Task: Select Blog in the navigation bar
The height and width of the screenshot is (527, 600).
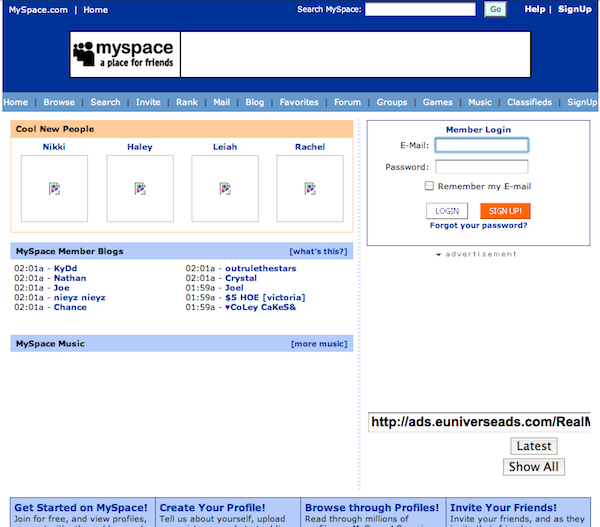Action: coord(254,102)
